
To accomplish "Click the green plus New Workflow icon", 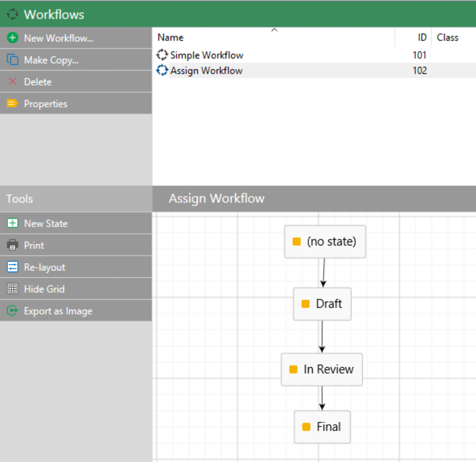I will 12,38.
